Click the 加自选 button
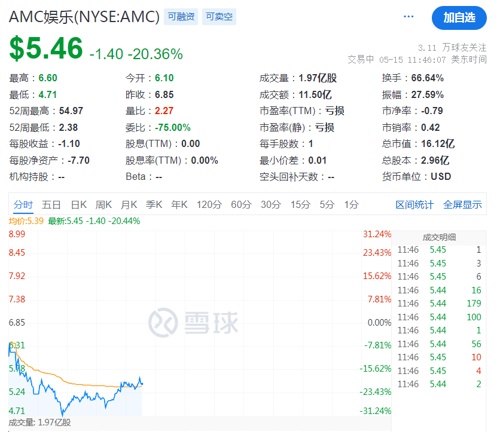500x432 pixels. [459, 18]
